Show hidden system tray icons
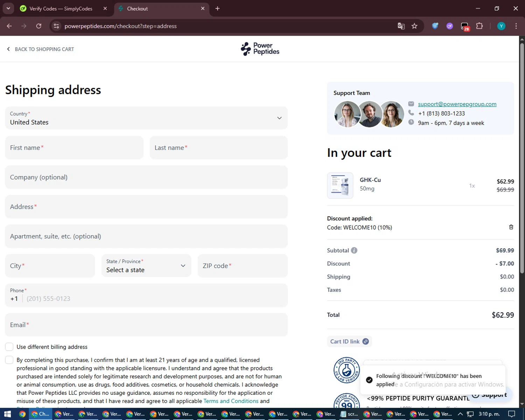Image resolution: width=525 pixels, height=420 pixels. coord(460,414)
